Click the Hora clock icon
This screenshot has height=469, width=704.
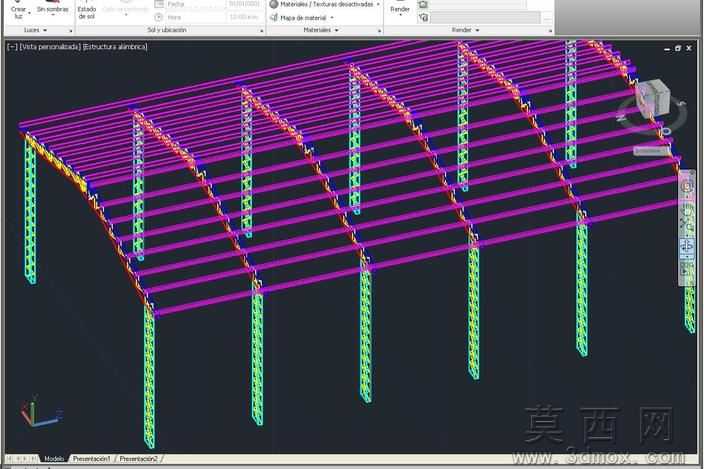pyautogui.click(x=159, y=18)
